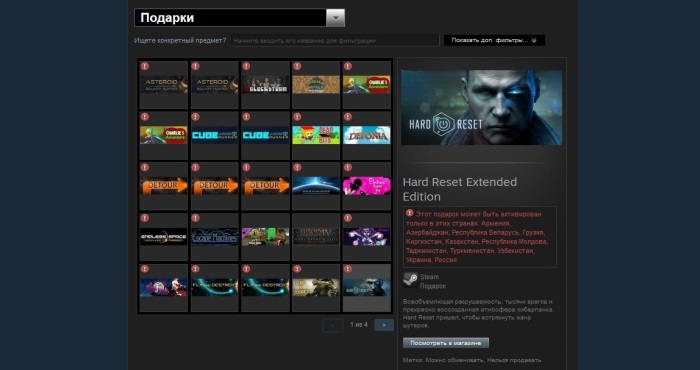Click warning icon on the Deponia gift
The width and height of the screenshot is (700, 370).
coord(348,117)
